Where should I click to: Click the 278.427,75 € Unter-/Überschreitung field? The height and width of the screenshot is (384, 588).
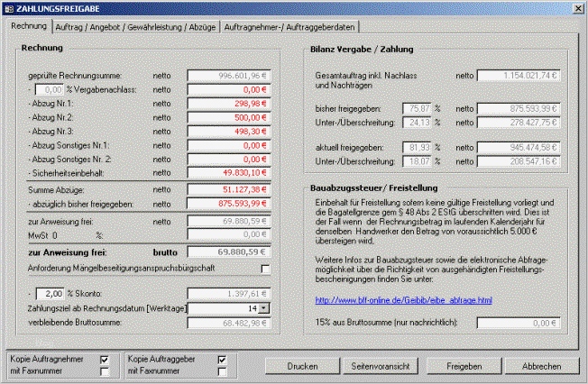(x=519, y=123)
